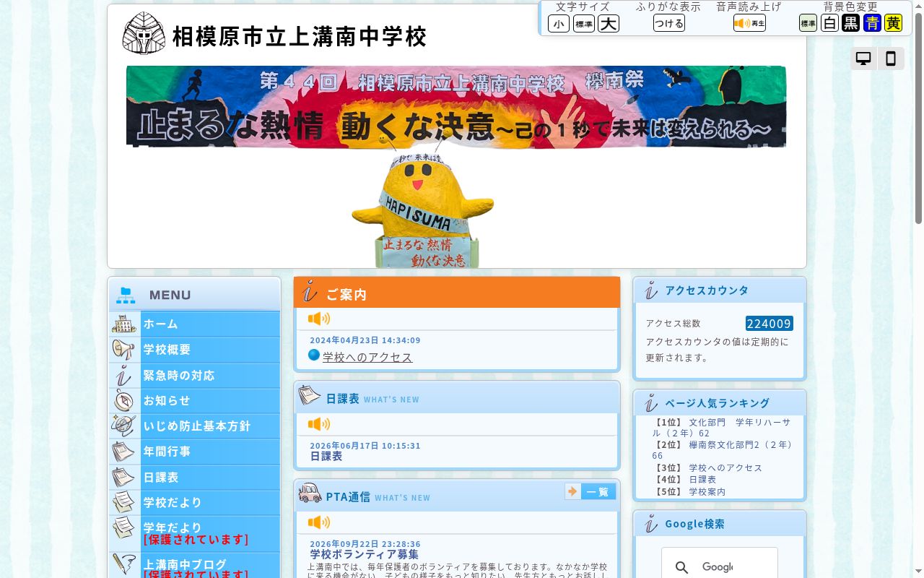
Task: Choose the blue (青) background swatch
Action: 873,23
